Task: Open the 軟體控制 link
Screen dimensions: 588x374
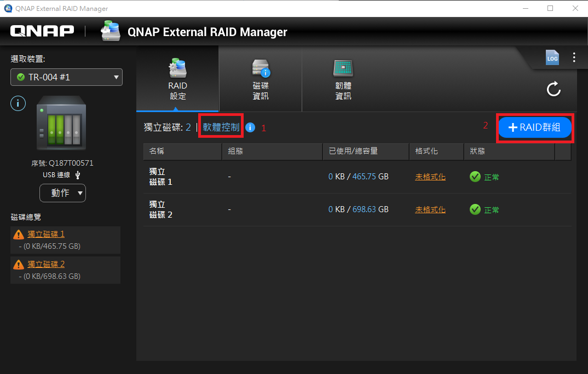Action: pyautogui.click(x=221, y=127)
